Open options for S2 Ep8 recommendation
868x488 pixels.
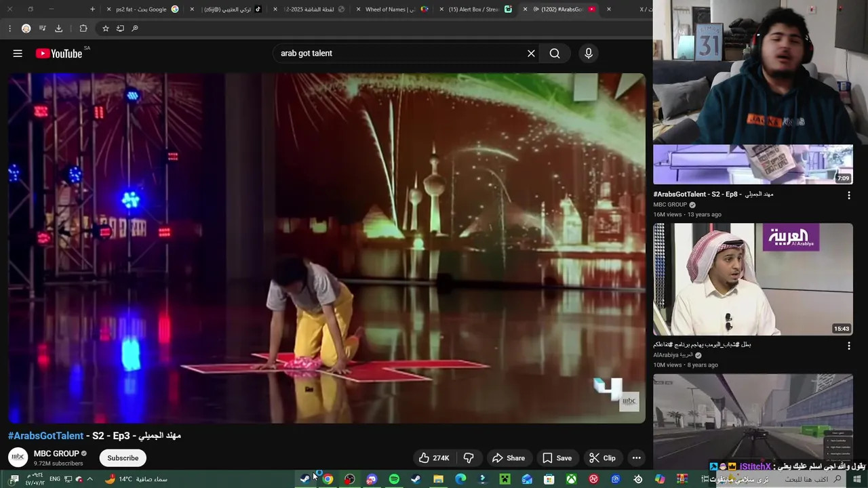pos(848,195)
